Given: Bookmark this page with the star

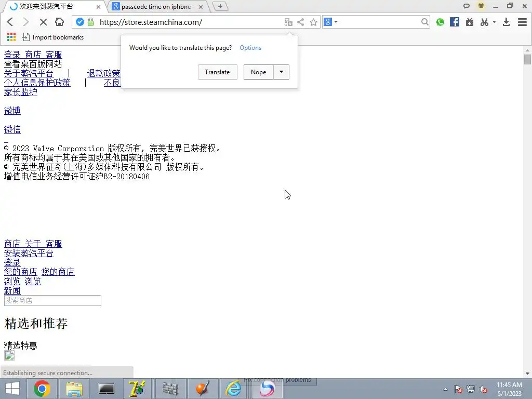Looking at the screenshot, I should tap(313, 22).
